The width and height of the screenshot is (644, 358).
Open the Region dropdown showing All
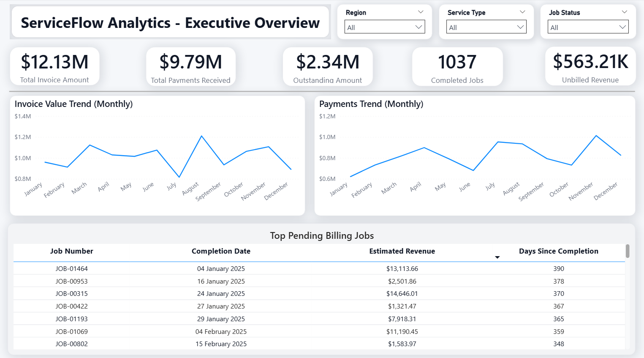tap(385, 27)
